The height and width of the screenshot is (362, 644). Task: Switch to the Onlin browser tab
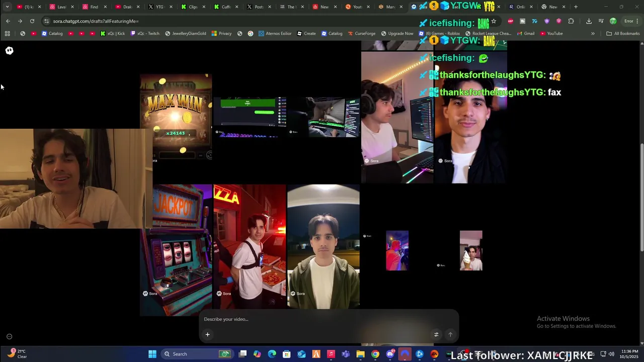(x=520, y=7)
